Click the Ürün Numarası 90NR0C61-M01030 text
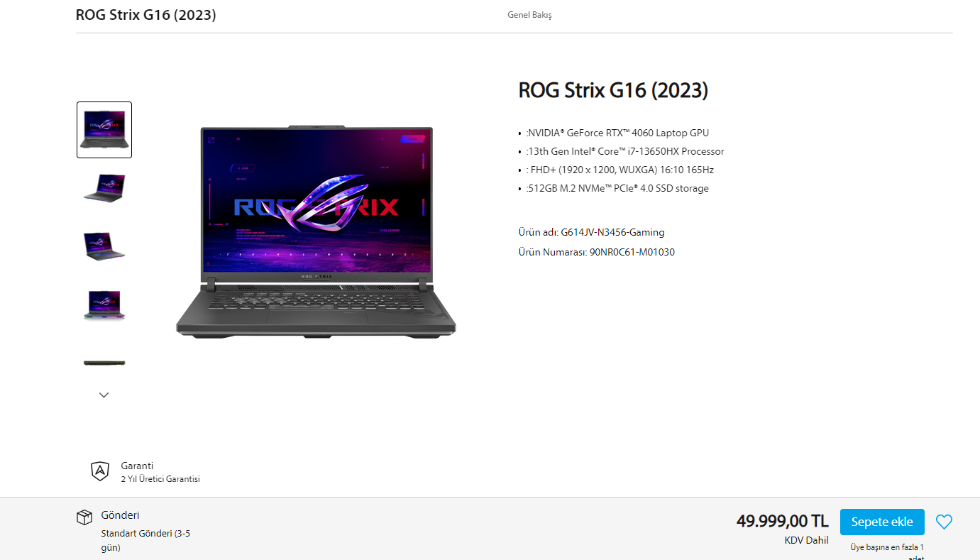The height and width of the screenshot is (560, 980). click(597, 252)
